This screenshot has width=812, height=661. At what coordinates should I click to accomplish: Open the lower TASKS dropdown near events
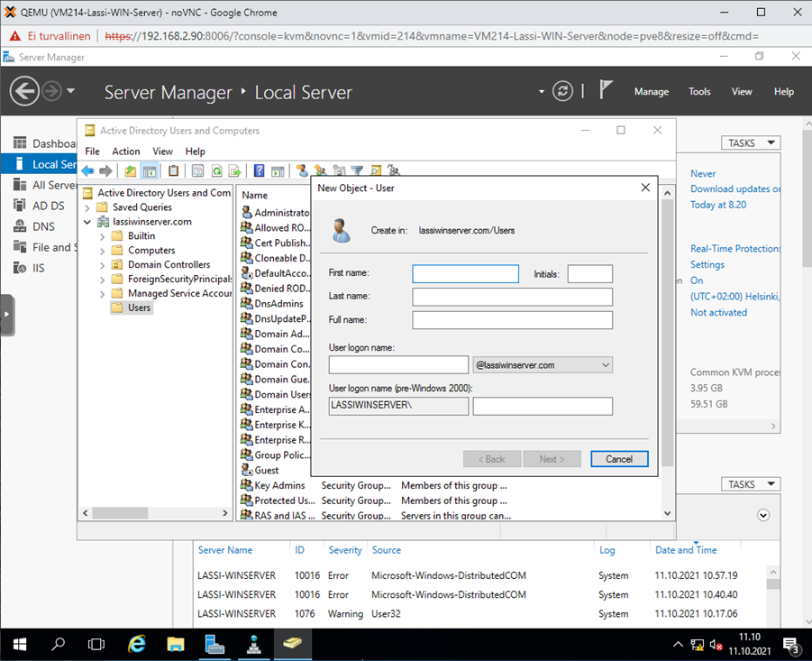click(751, 484)
